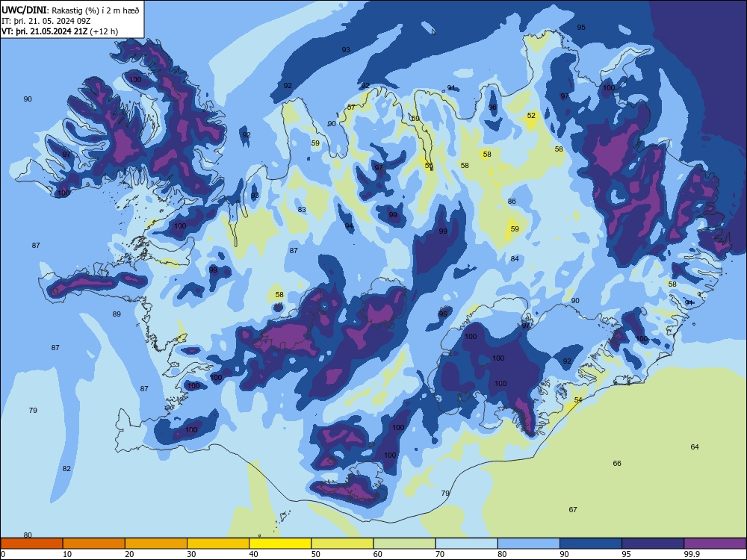
Task: Click the humidity value '52' on the map
Action: 531,115
